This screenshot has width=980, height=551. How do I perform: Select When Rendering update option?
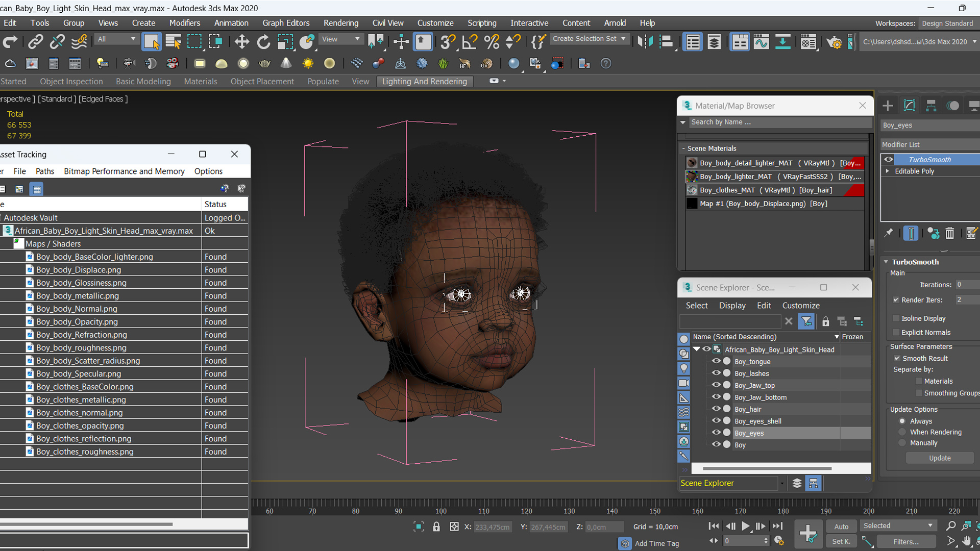pyautogui.click(x=902, y=432)
